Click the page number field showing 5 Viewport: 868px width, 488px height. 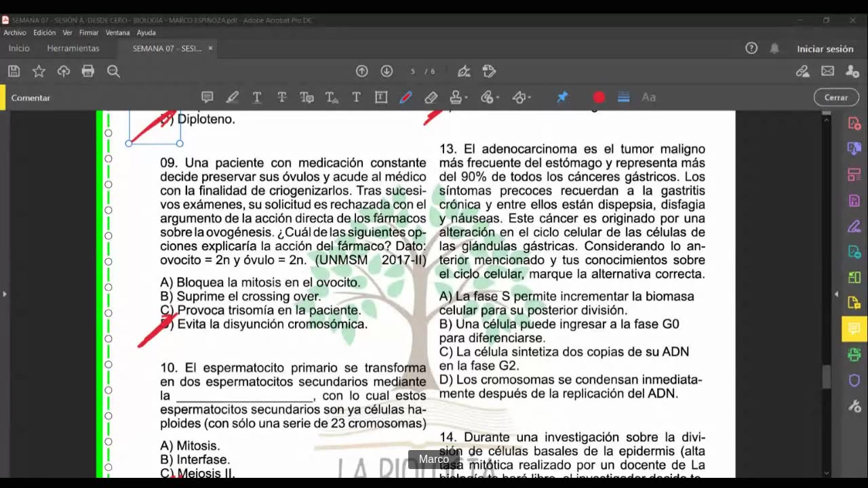412,71
